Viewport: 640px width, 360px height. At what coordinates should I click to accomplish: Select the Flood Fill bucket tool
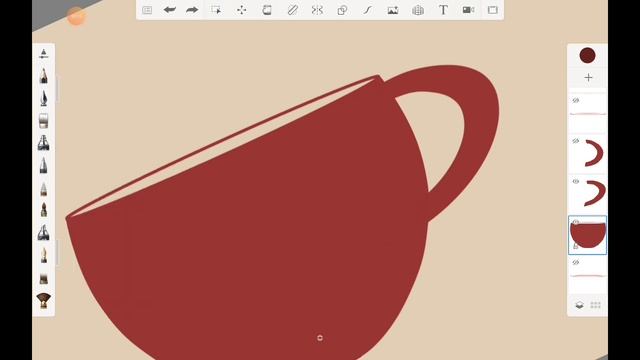pyautogui.click(x=267, y=10)
